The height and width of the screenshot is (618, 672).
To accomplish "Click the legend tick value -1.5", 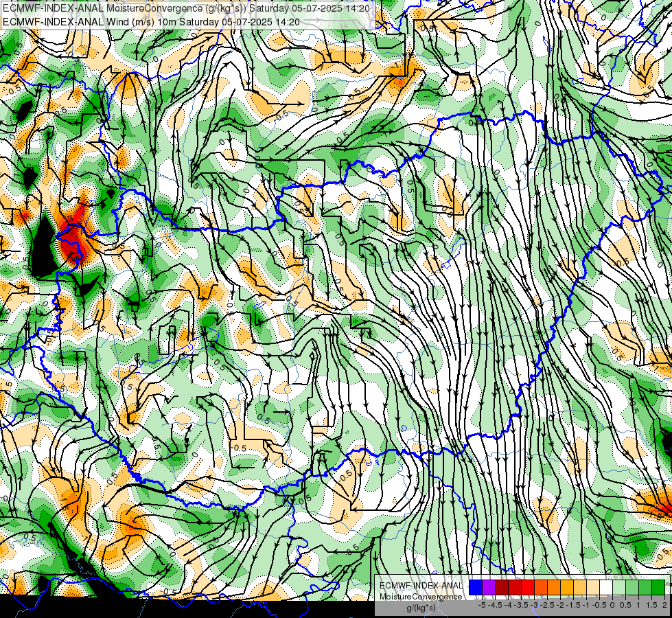I will (x=573, y=605).
